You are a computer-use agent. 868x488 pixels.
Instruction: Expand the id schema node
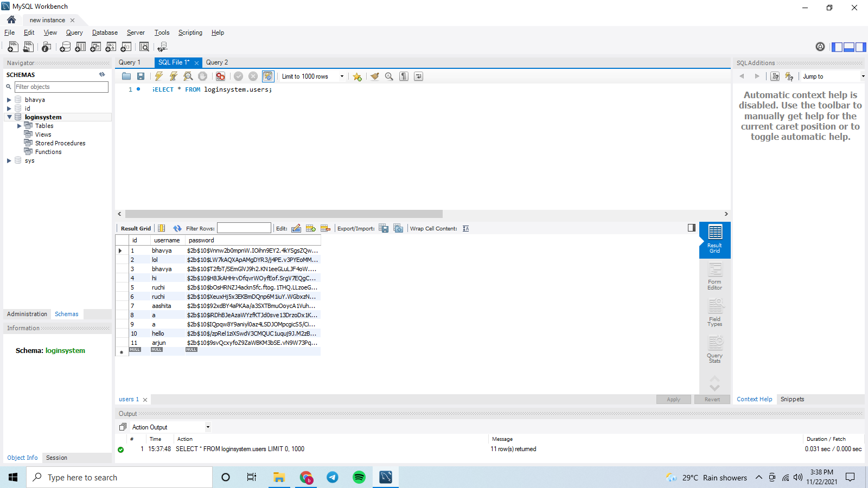pyautogui.click(x=9, y=108)
